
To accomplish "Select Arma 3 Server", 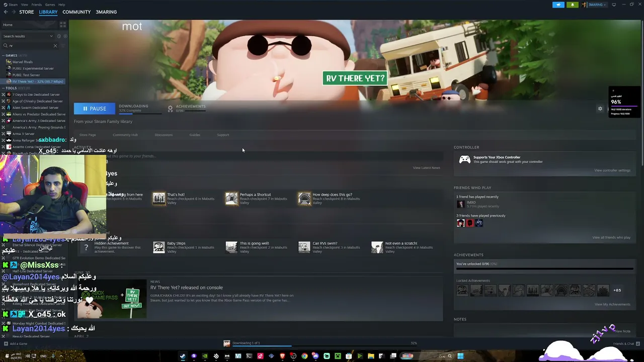I will pos(23,134).
